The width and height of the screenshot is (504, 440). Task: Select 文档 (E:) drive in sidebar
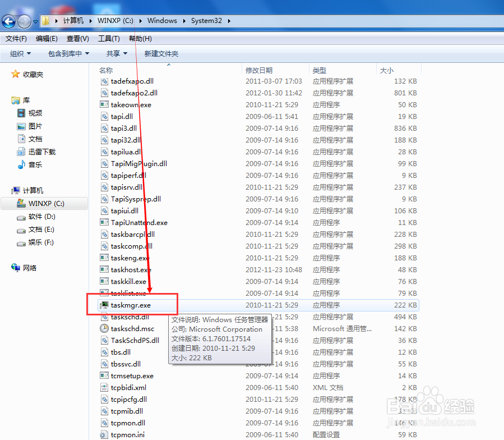(x=36, y=230)
